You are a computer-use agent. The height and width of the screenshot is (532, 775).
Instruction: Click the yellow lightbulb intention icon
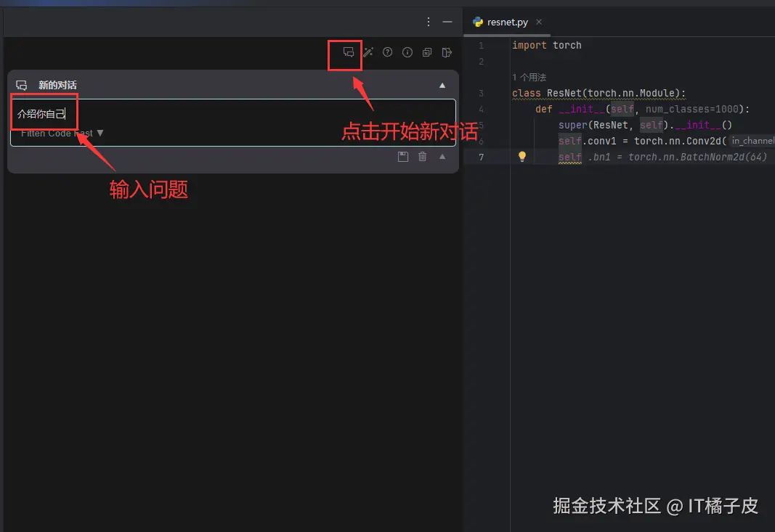click(522, 157)
